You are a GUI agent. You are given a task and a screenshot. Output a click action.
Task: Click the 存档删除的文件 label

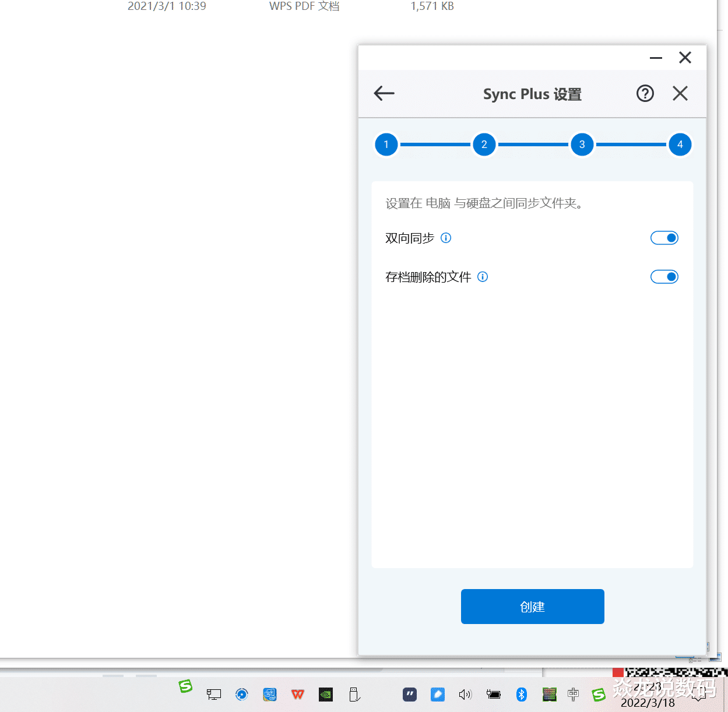pos(428,277)
